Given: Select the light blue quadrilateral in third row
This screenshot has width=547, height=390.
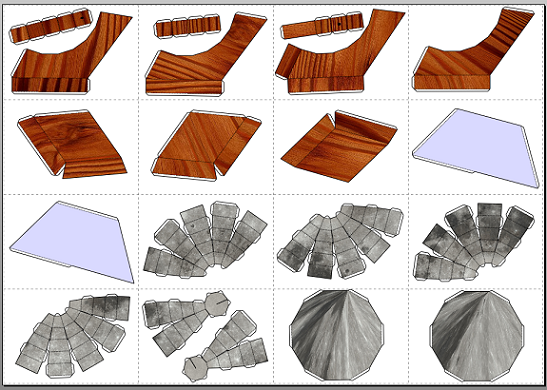Looking at the screenshot, I should (x=73, y=241).
